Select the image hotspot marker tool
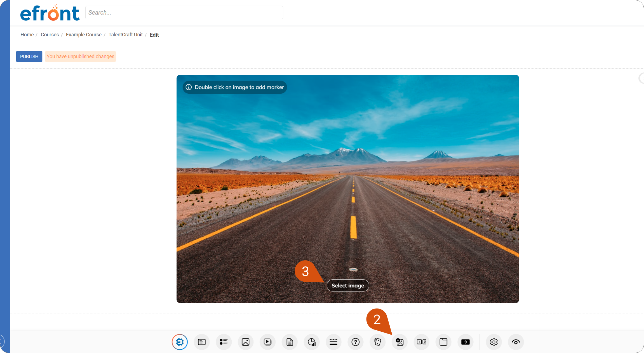The width and height of the screenshot is (644, 353). pos(399,342)
